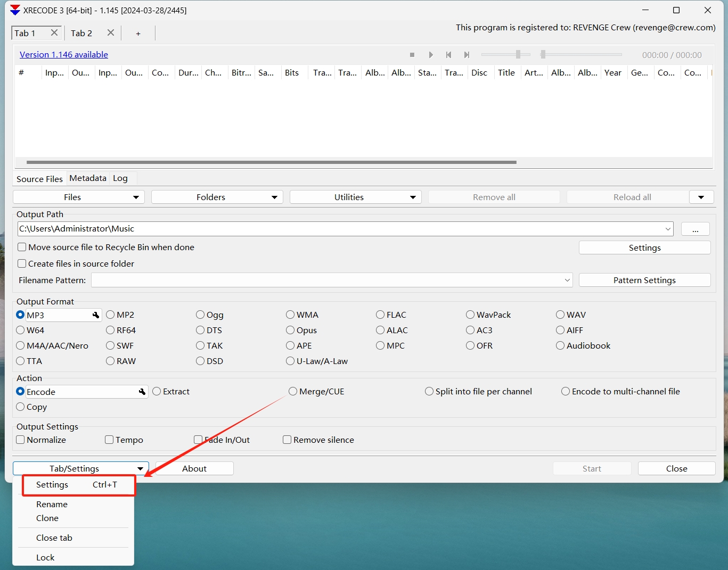Close Tab 1 with its X icon
Image resolution: width=728 pixels, height=570 pixels.
54,33
